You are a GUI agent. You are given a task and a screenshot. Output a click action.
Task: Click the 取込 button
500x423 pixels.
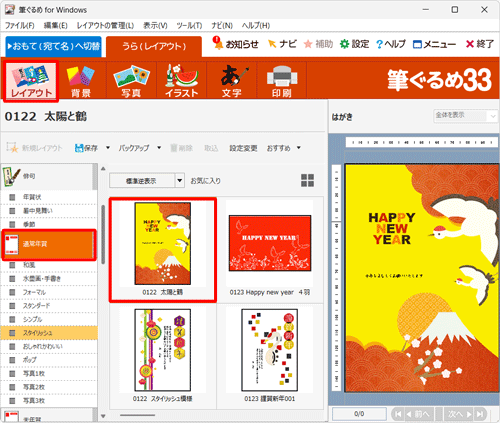[x=211, y=148]
